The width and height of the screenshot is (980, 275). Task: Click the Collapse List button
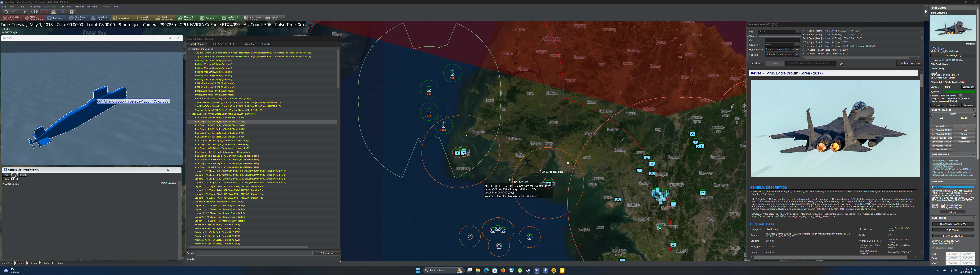click(326, 253)
